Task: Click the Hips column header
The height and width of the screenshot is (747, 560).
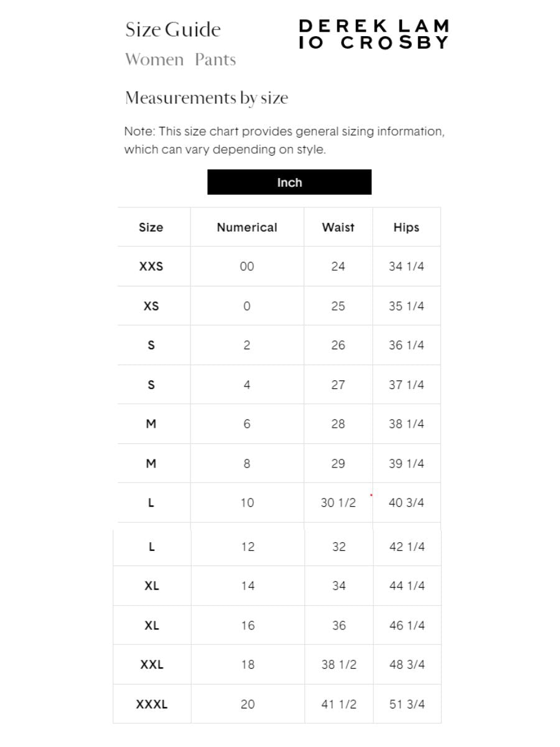Action: (x=406, y=227)
